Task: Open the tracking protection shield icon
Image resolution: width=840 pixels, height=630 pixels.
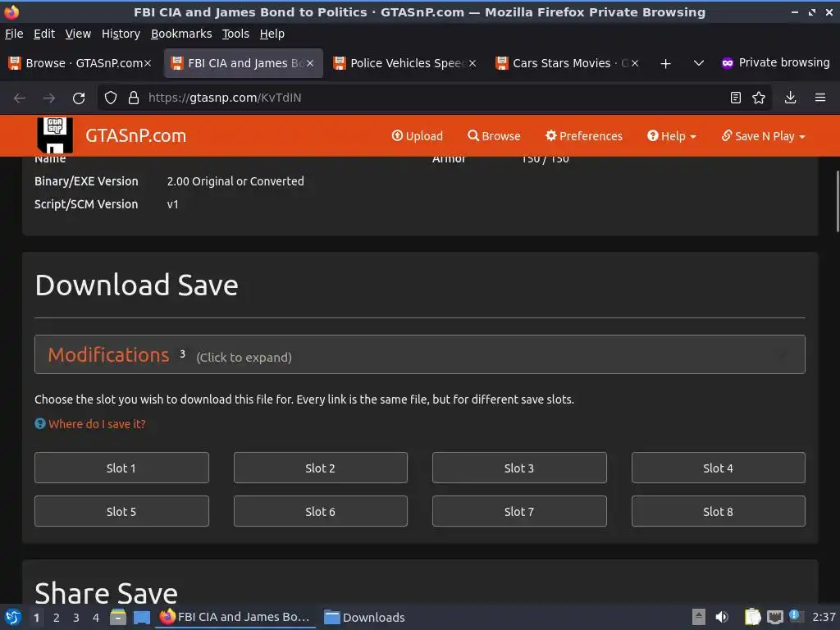Action: [111, 98]
